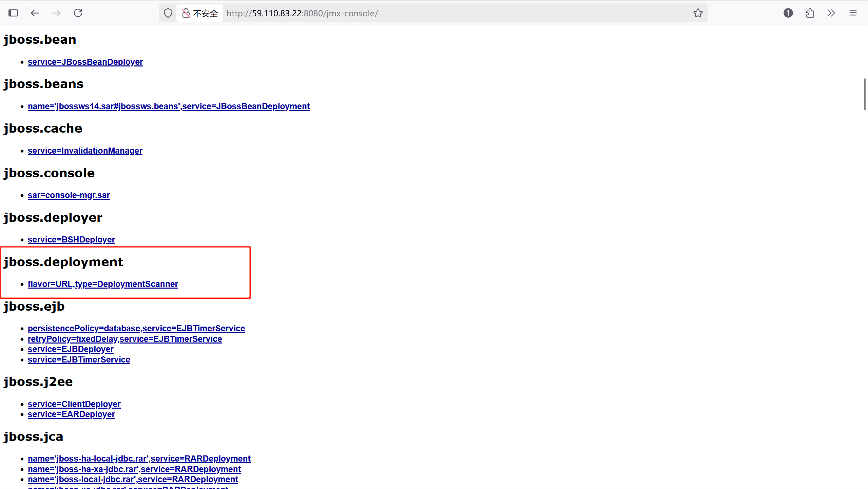
Task: Open tracking protection shield info
Action: click(x=168, y=13)
